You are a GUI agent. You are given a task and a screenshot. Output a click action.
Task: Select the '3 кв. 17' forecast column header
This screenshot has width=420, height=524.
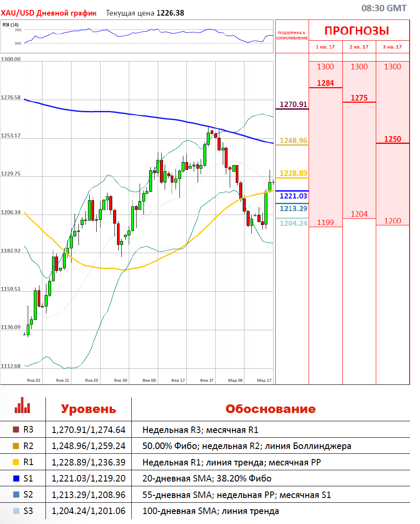392,47
